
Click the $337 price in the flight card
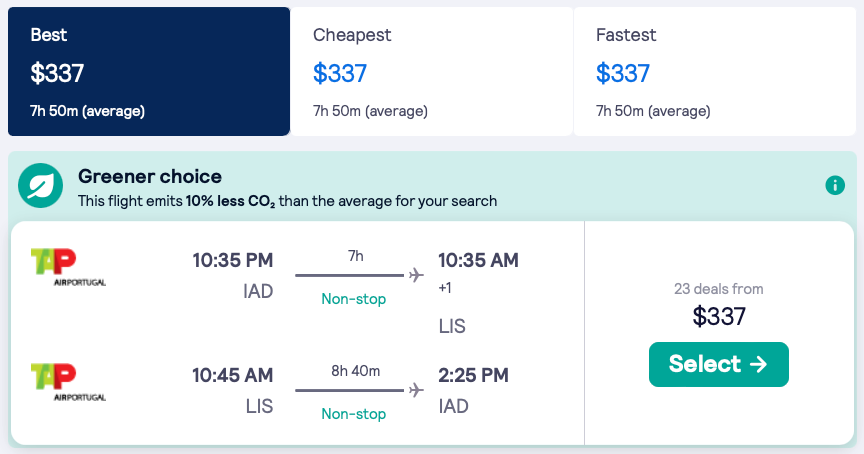click(719, 316)
